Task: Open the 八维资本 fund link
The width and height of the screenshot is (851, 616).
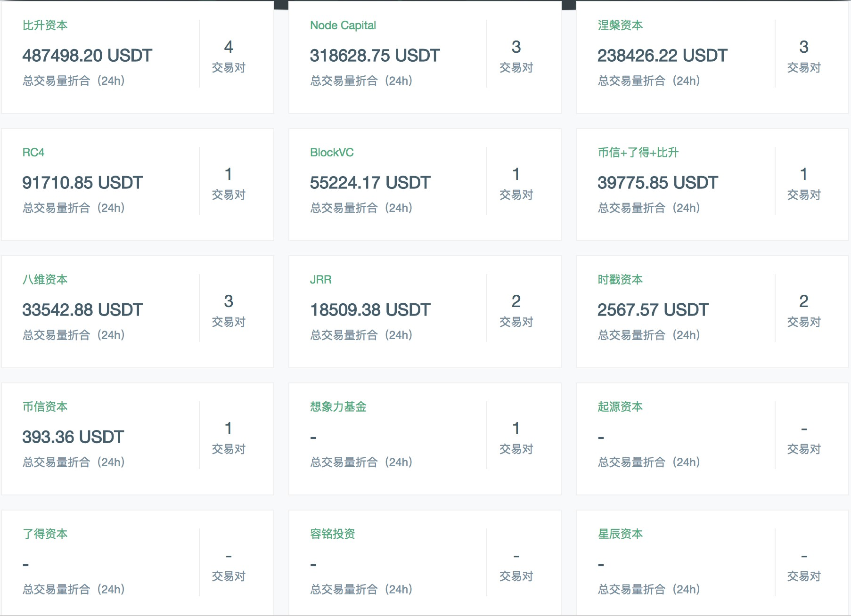Action: pos(45,280)
